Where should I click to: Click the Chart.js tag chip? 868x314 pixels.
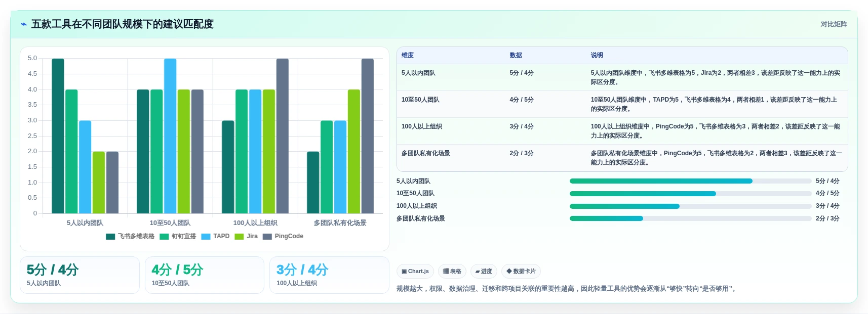click(415, 271)
